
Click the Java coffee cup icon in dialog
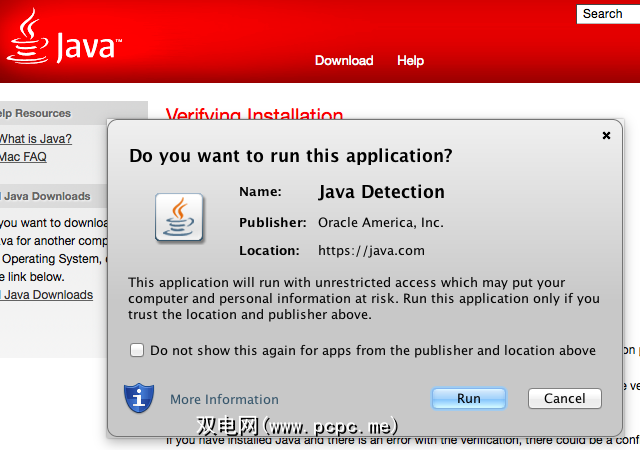pos(180,217)
